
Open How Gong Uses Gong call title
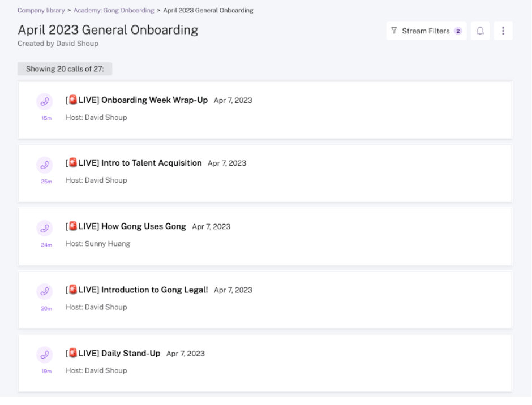click(126, 226)
